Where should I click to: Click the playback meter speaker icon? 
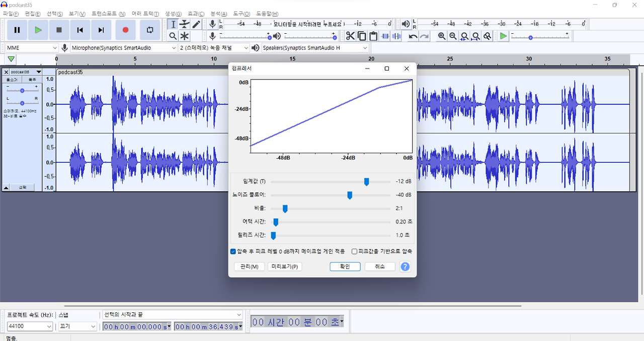pos(406,24)
